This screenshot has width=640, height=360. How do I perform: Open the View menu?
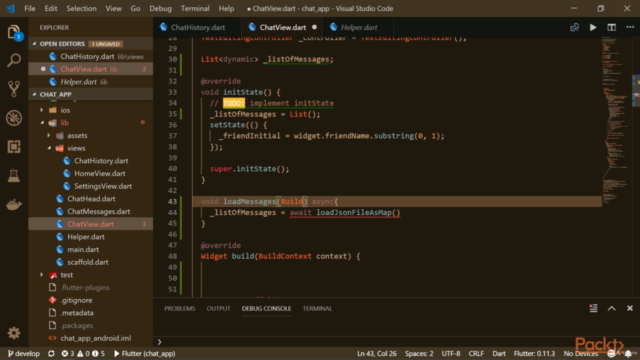pyautogui.click(x=113, y=8)
